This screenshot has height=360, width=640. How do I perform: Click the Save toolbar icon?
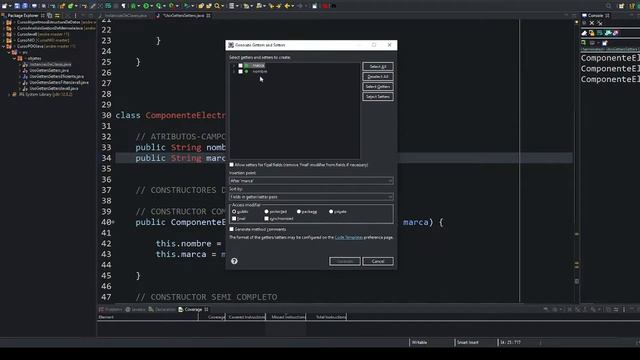tap(17, 6)
